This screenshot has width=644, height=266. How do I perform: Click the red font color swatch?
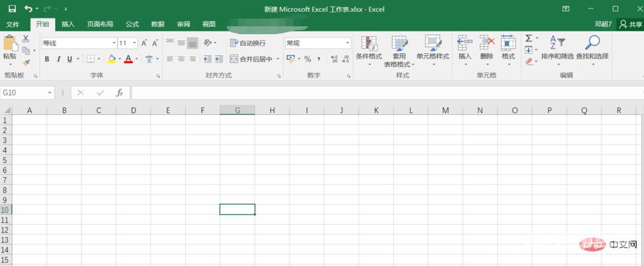coord(128,59)
